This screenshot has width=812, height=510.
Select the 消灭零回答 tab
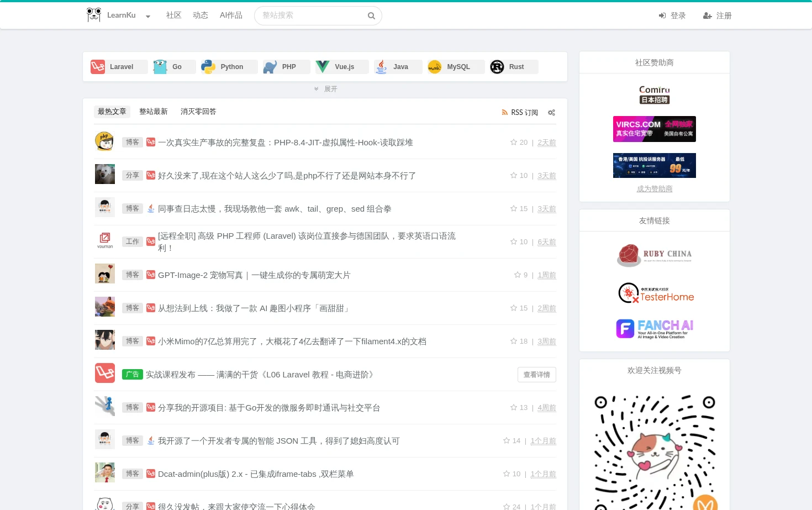[198, 112]
